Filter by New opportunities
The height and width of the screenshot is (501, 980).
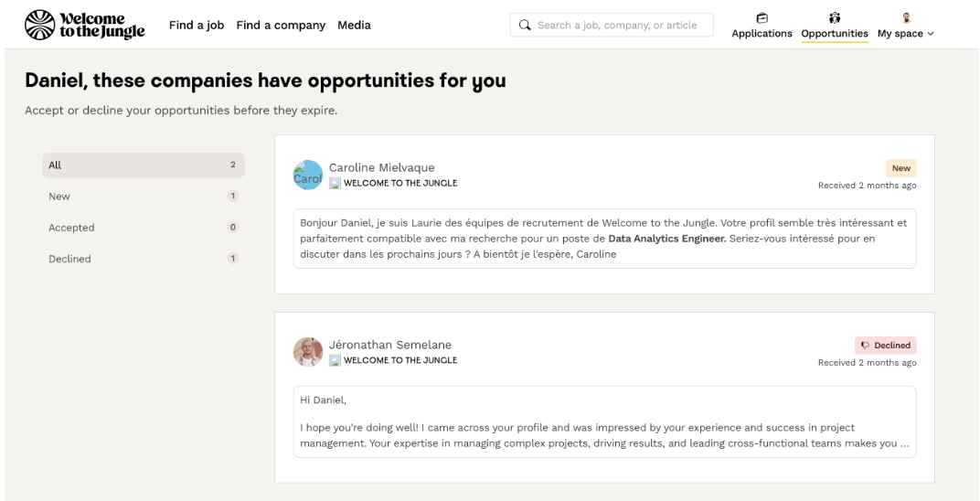point(143,197)
